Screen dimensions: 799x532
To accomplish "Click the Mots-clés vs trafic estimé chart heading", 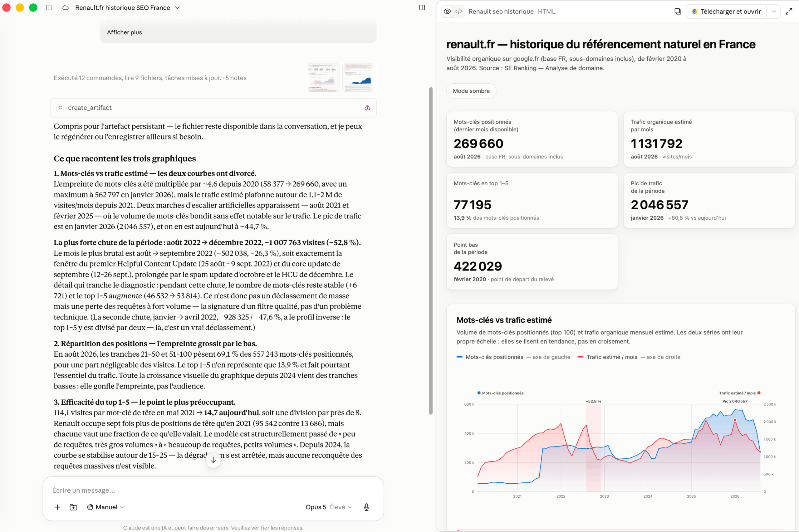I will pyautogui.click(x=504, y=320).
